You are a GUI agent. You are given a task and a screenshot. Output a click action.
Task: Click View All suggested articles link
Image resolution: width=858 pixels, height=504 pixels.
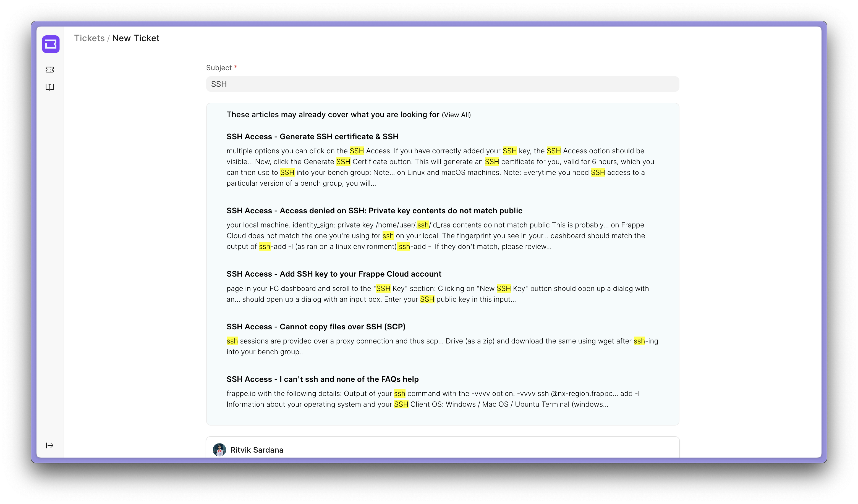[x=456, y=115]
